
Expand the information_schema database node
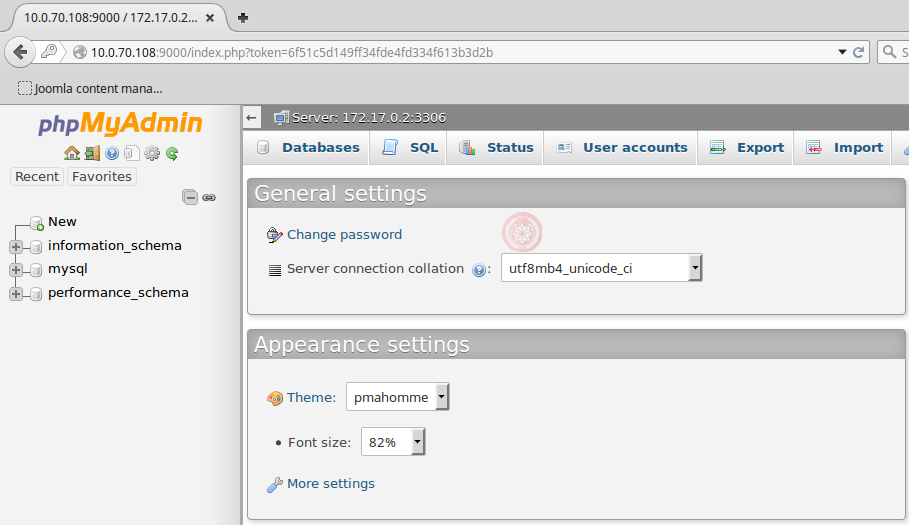[x=16, y=247]
